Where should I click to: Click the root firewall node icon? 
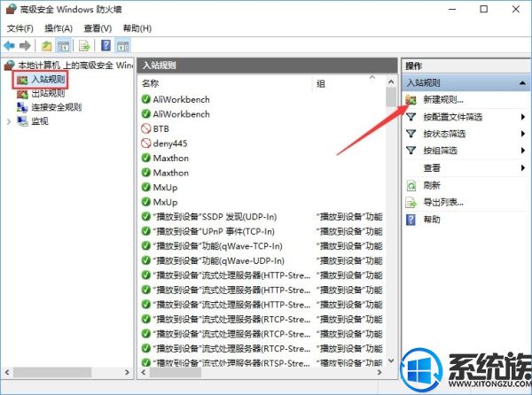9,65
